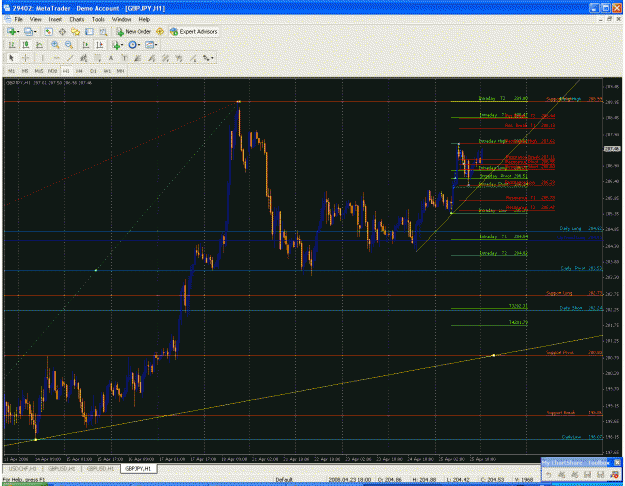Expand the Templates dropdown arrow
Image resolution: width=625 pixels, height=486 pixels.
click(156, 45)
